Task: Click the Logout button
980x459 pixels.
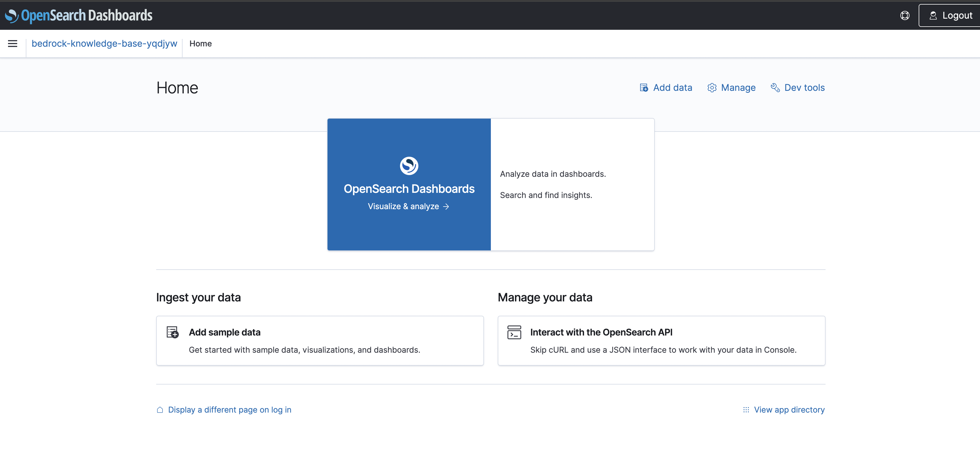Action: (950, 15)
